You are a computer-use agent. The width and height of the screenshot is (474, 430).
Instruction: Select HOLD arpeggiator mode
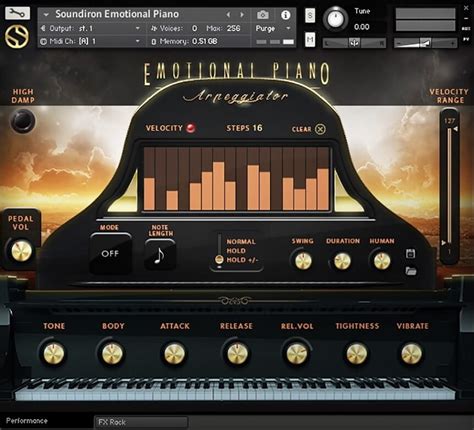tap(236, 251)
